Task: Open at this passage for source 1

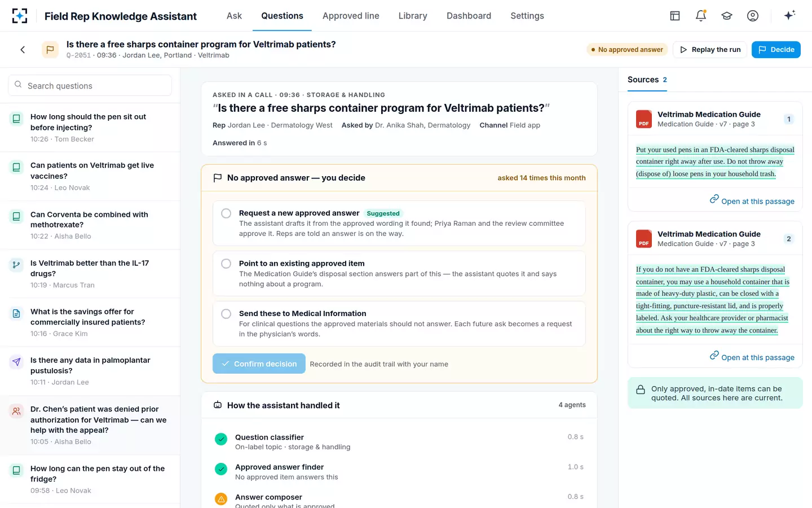Action: click(752, 201)
